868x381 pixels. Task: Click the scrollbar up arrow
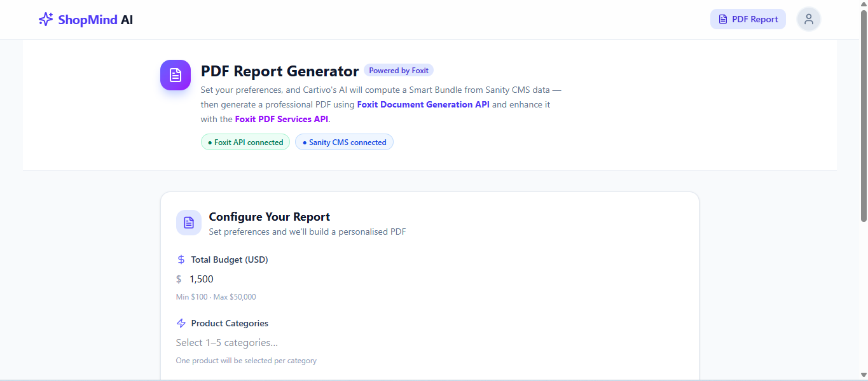click(x=864, y=4)
